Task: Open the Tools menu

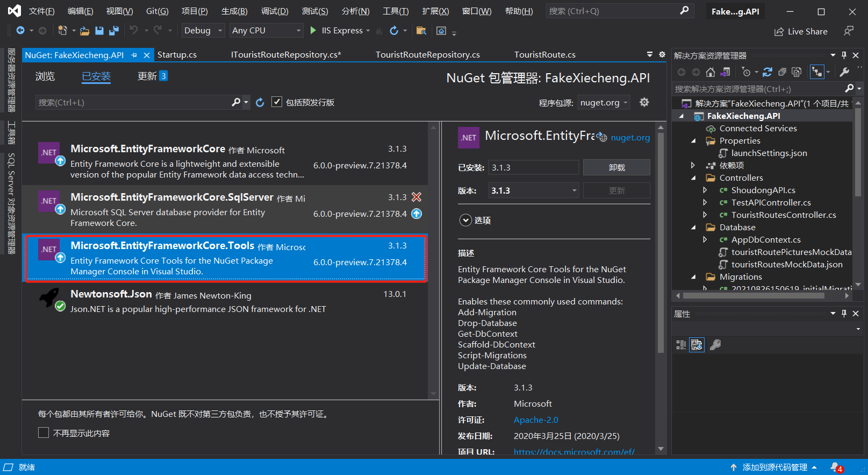Action: coord(396,11)
